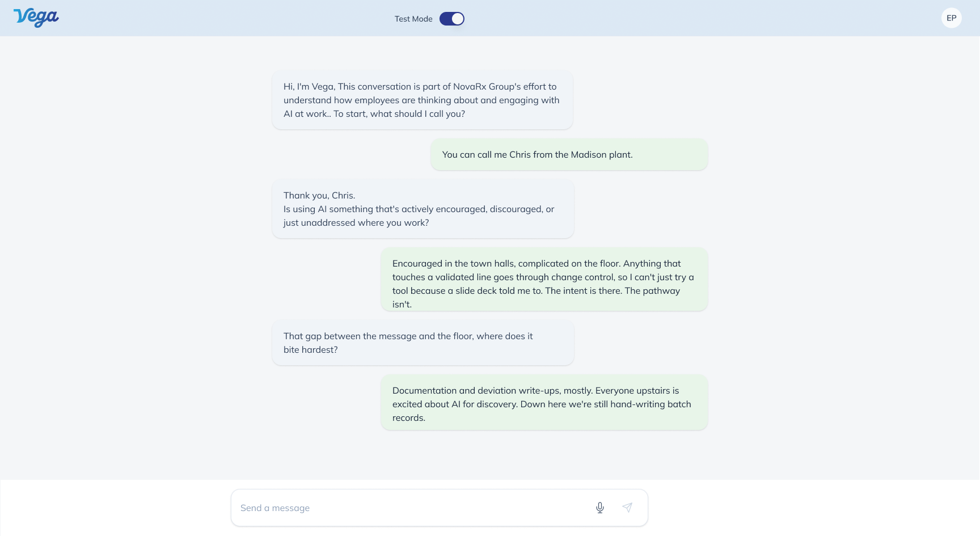
Task: Select Vega's greeting message about NovaRx Group
Action: [423, 100]
